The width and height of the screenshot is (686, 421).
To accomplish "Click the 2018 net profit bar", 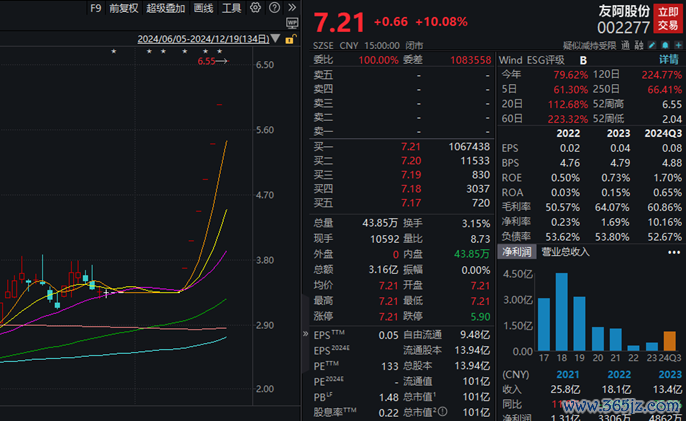I will (561, 312).
